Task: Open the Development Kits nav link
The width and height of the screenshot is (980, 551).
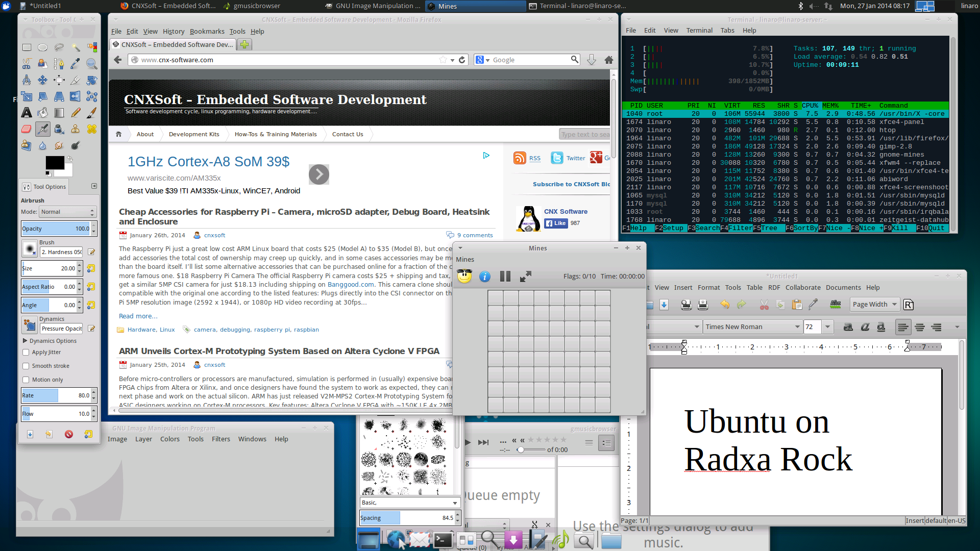Action: click(x=194, y=134)
